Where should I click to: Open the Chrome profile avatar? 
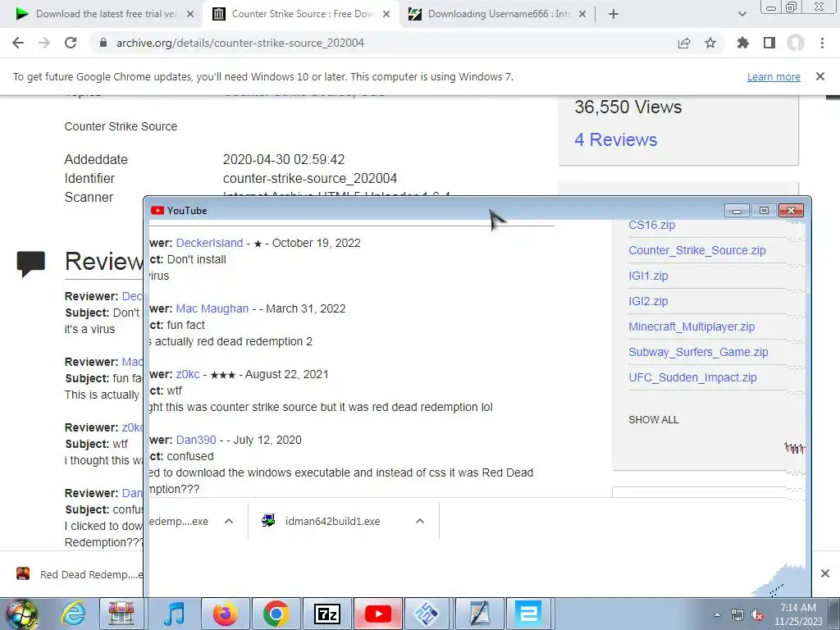pos(796,43)
